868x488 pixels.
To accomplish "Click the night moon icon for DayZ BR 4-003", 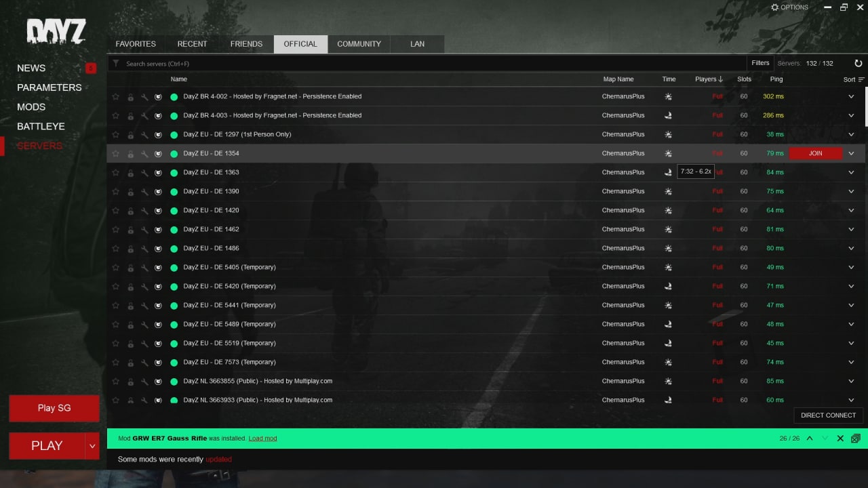I will [668, 115].
